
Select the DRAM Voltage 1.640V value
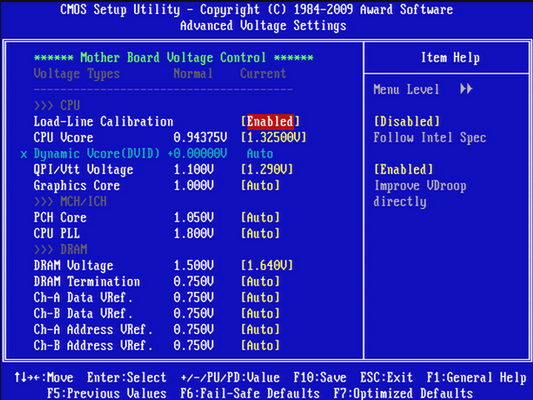point(267,265)
